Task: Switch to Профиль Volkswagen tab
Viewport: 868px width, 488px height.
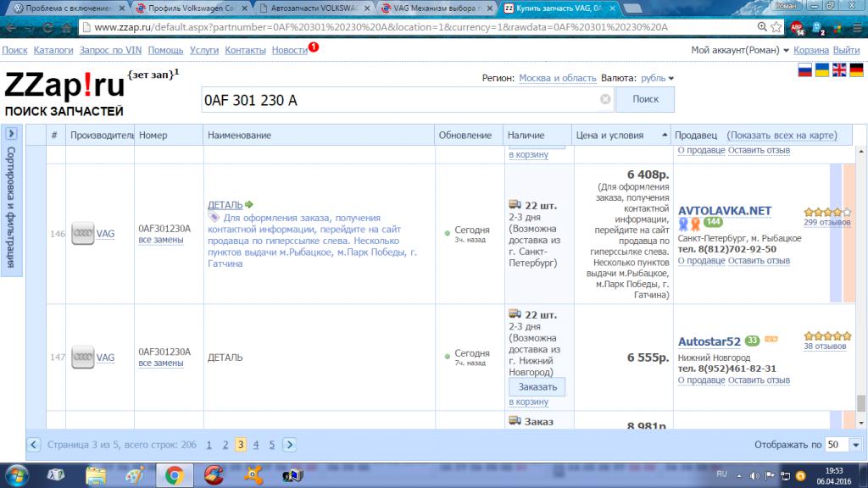Action: (191, 8)
